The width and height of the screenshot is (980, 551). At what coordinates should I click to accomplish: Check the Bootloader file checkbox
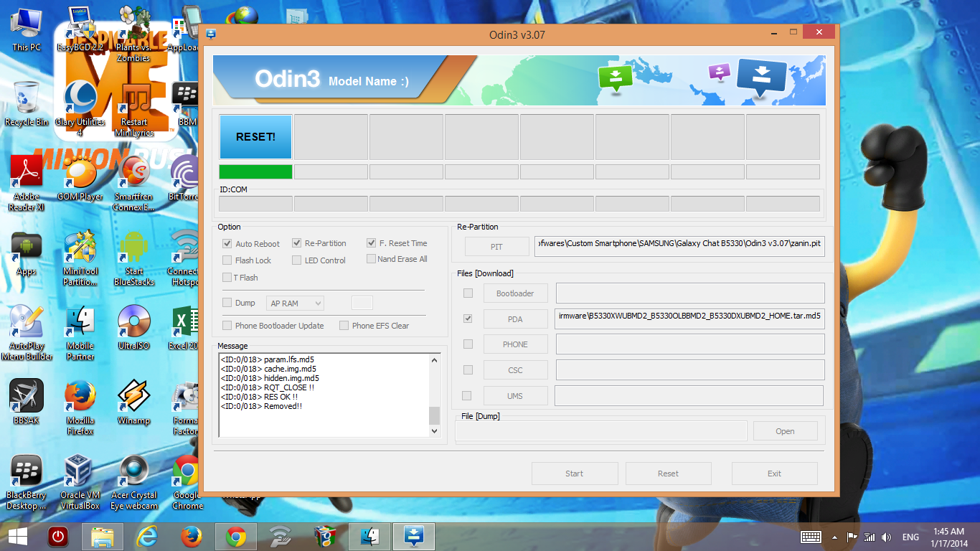coord(468,293)
